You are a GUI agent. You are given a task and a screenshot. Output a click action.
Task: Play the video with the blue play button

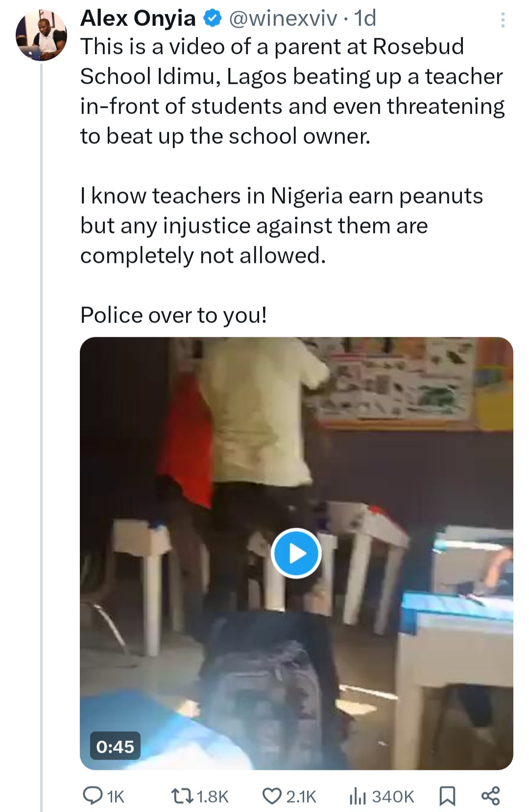[x=296, y=553]
